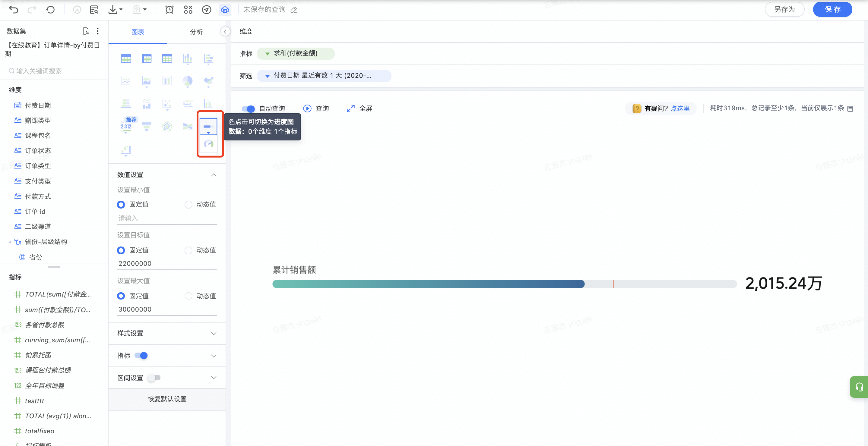Collapse chart config panel with left chevron
Screen dimensions: 868x446
225,31
